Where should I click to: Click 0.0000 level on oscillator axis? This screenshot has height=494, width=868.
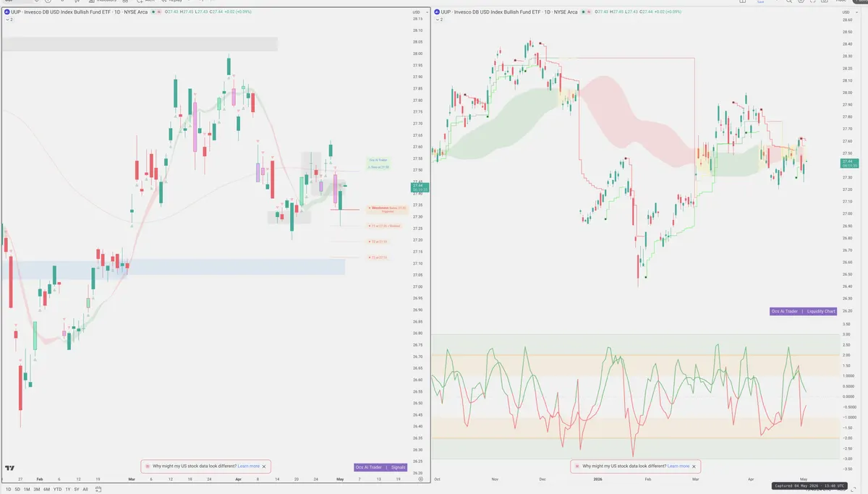pos(848,396)
